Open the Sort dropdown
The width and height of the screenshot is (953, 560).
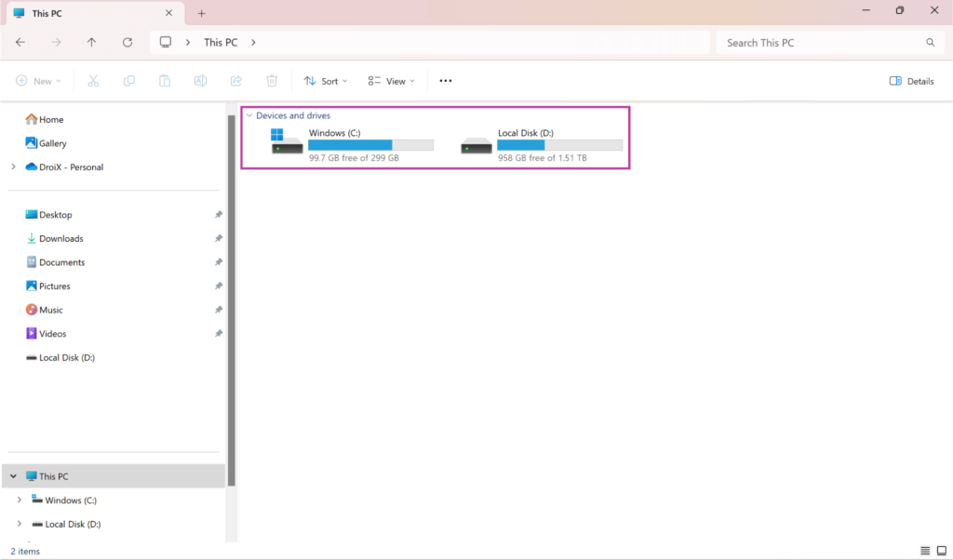click(325, 80)
